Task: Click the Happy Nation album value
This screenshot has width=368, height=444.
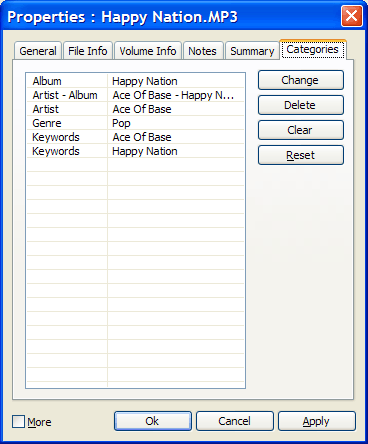Action: pos(145,81)
